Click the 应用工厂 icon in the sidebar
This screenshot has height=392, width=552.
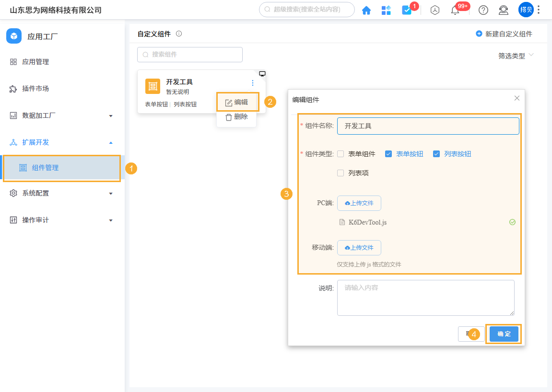(x=14, y=35)
